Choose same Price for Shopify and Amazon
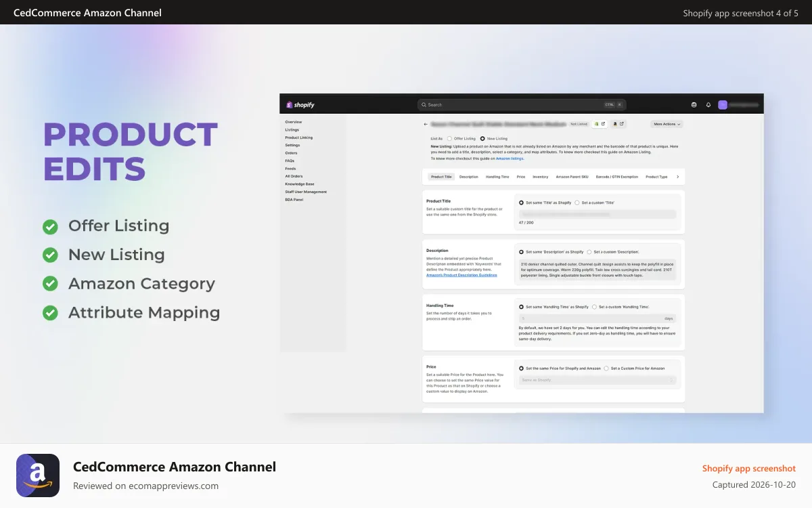The width and height of the screenshot is (812, 508). [521, 368]
